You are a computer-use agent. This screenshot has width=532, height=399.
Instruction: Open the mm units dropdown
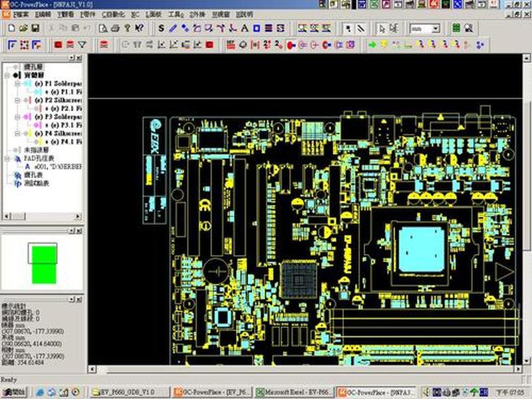[436, 29]
